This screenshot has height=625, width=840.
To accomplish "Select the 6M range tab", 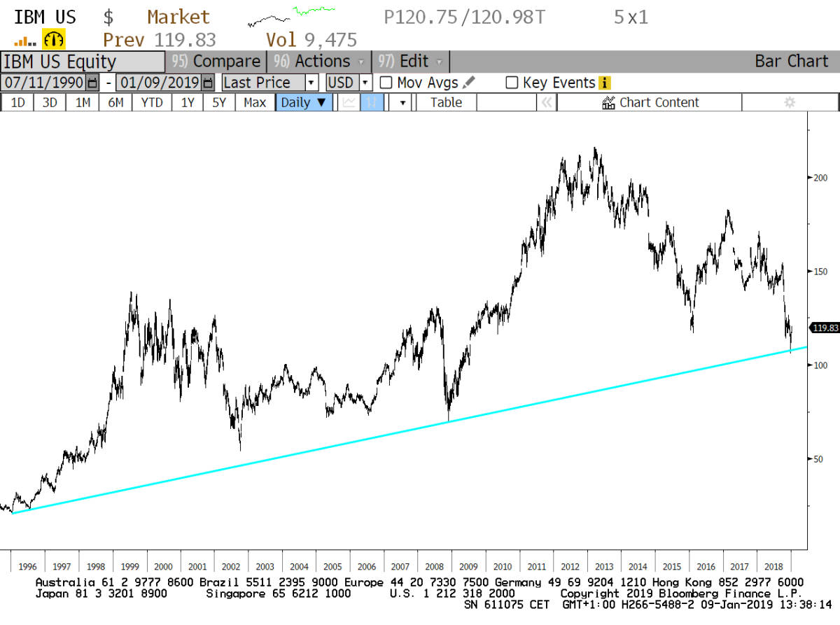I will [x=115, y=102].
